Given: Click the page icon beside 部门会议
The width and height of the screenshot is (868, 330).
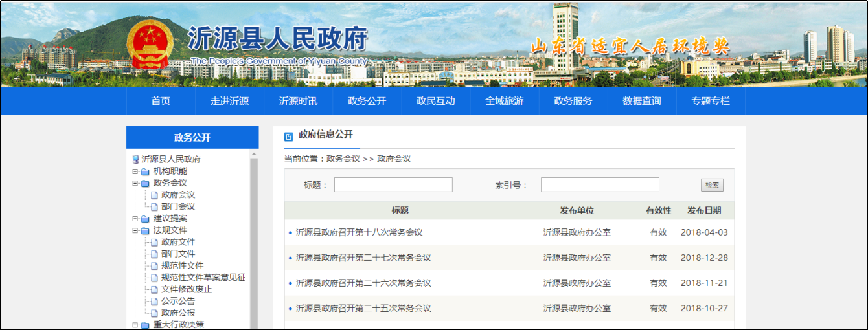Looking at the screenshot, I should tap(154, 207).
